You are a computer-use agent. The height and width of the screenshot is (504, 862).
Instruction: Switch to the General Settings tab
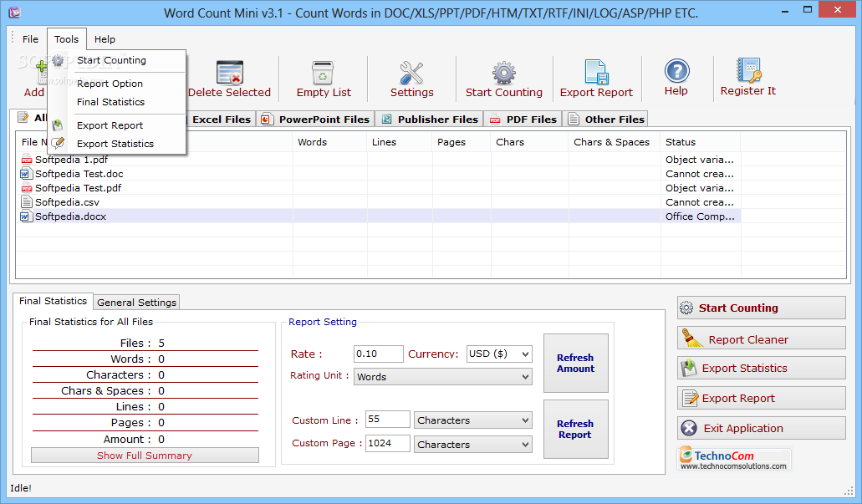(x=137, y=303)
